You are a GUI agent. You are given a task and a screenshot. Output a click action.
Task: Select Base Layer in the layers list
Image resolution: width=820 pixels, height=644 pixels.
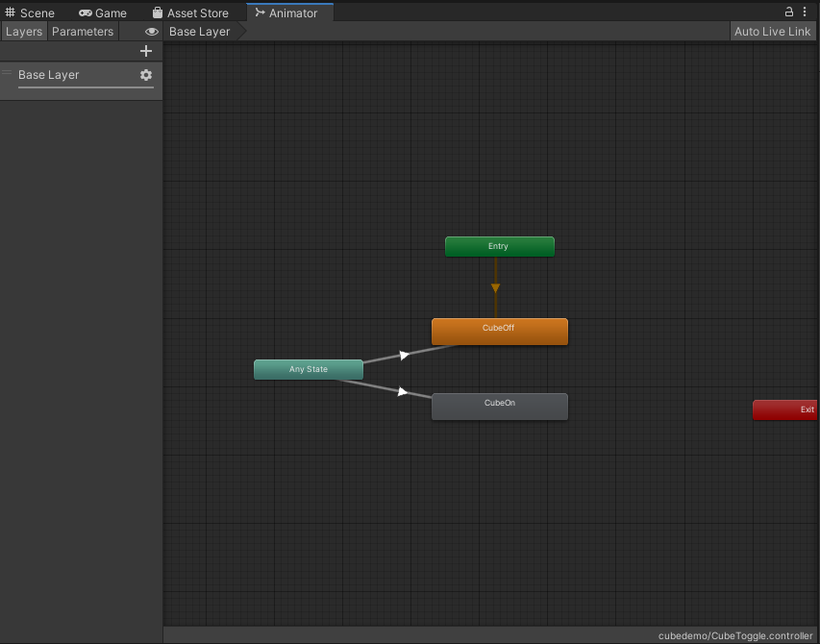[x=81, y=81]
